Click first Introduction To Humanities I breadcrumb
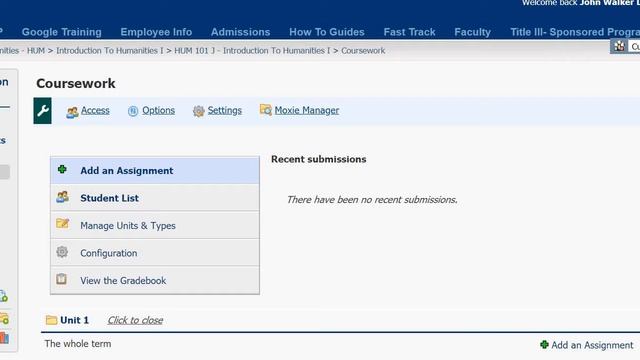This screenshot has width=640, height=360. (x=109, y=51)
